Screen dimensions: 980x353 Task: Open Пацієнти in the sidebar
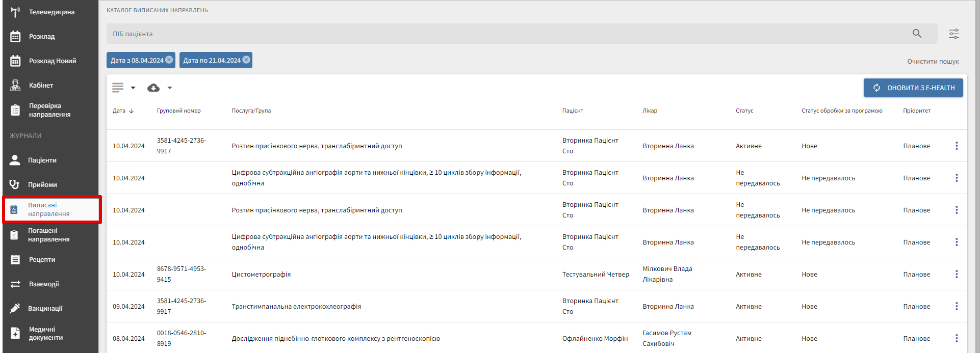coord(42,160)
